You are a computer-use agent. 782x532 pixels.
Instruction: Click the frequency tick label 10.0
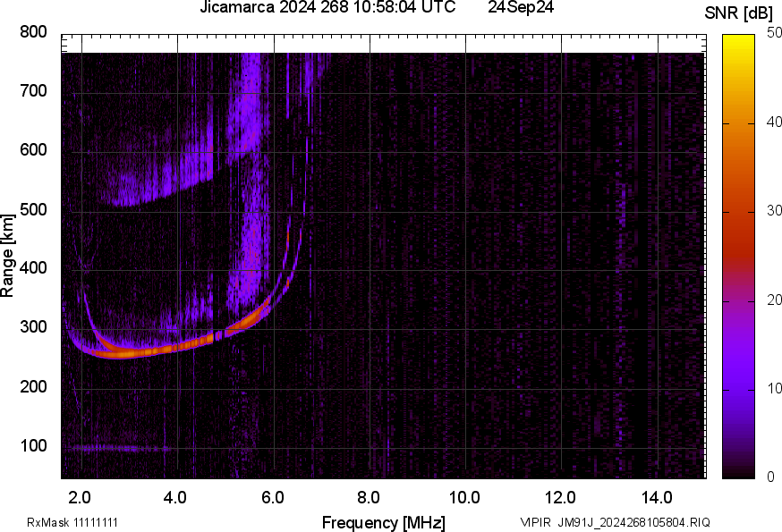[x=464, y=498]
